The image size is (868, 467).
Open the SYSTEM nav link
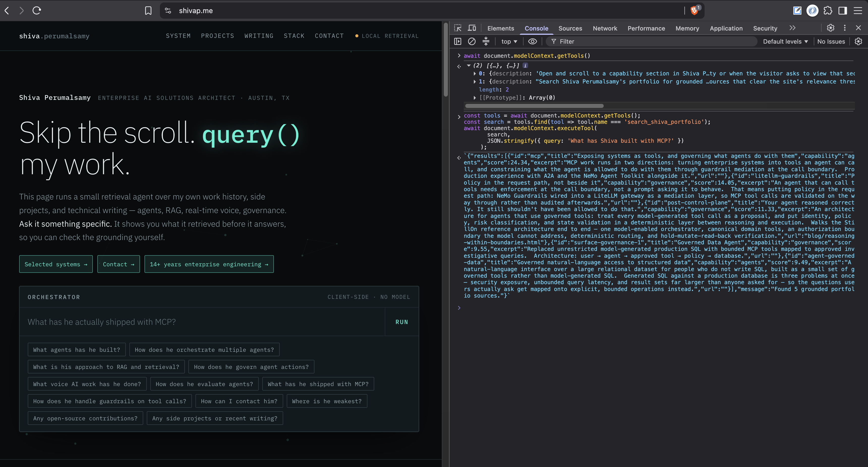178,36
